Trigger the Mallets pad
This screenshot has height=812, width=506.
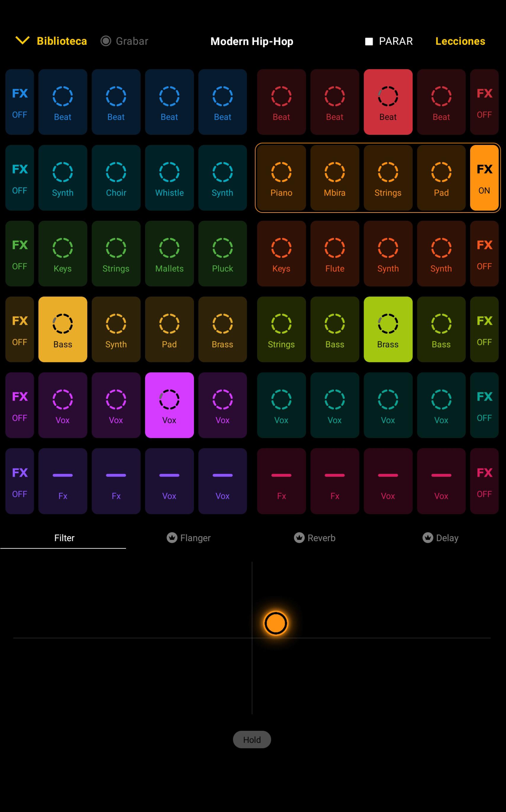point(169,253)
